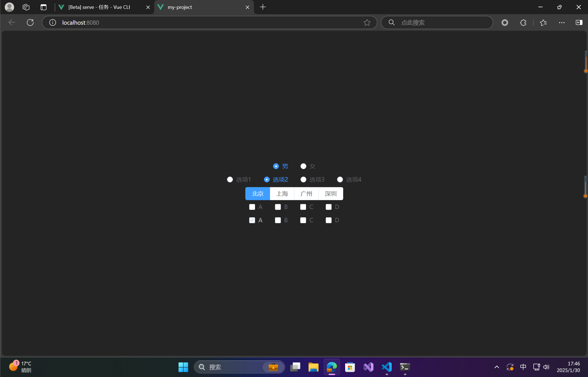588x377 pixels.
Task: Open Visual Studio Code from taskbar
Action: point(386,367)
